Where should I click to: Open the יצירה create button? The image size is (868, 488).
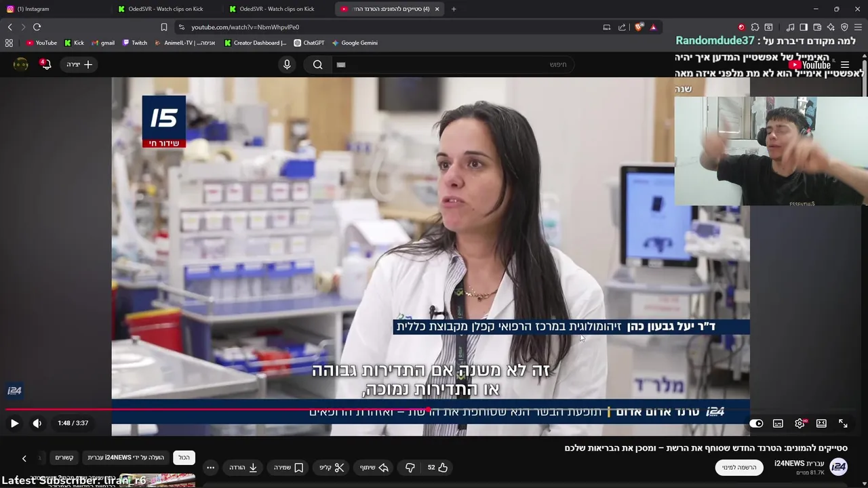pos(79,64)
